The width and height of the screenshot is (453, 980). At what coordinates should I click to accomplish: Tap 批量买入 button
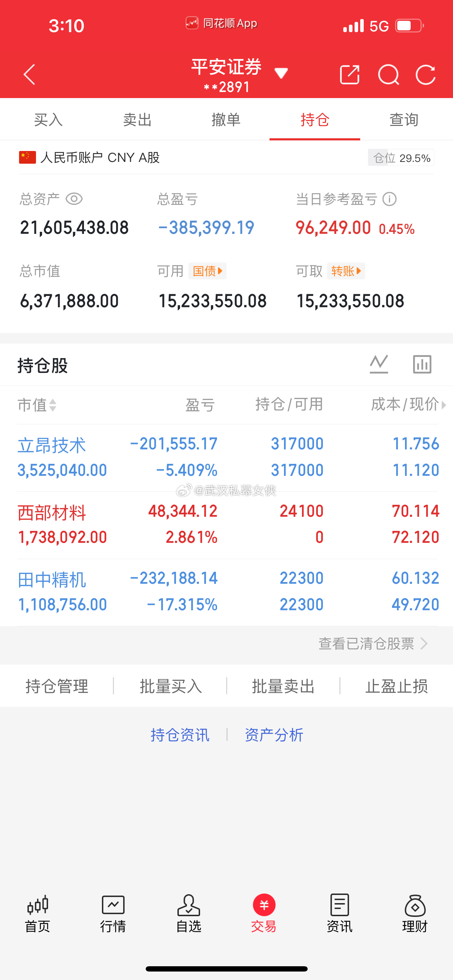pos(170,686)
